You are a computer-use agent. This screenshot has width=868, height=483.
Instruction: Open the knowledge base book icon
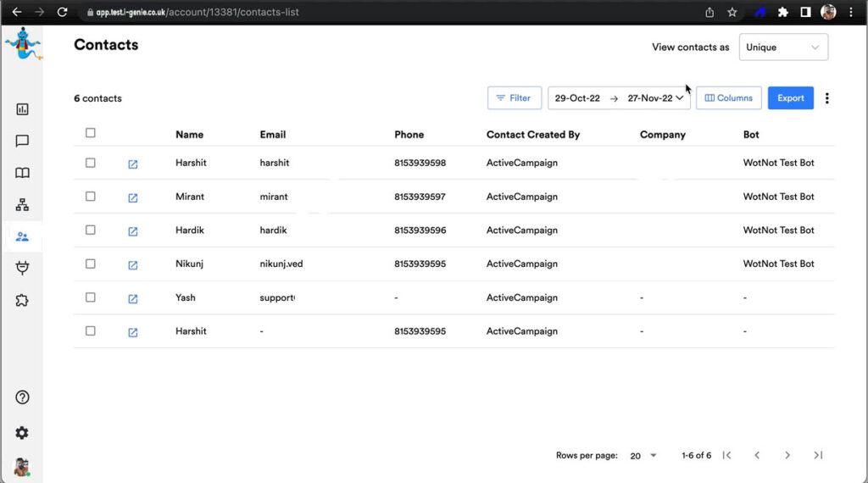[22, 173]
